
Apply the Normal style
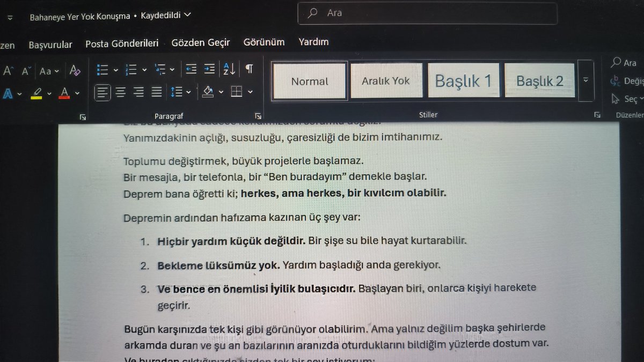309,81
